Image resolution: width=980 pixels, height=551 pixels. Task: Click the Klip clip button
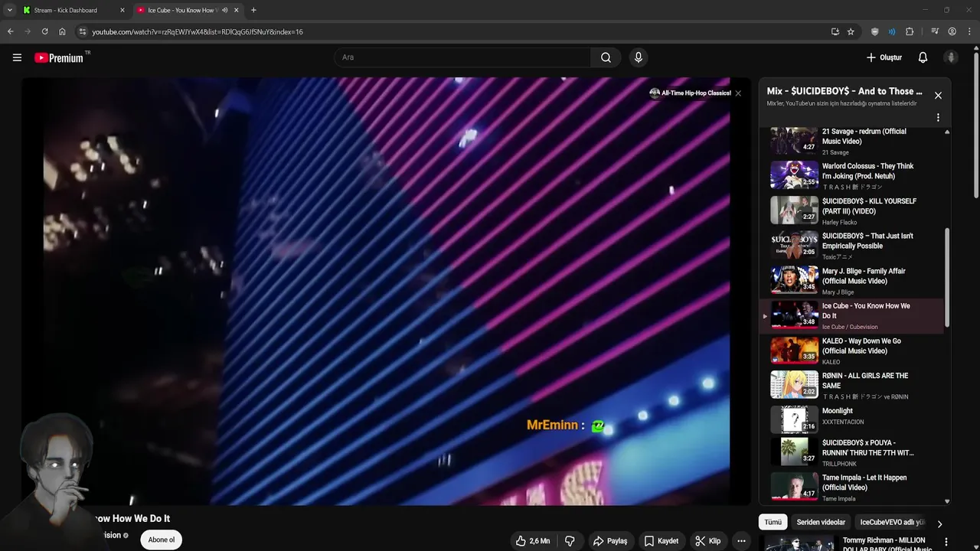[708, 541]
